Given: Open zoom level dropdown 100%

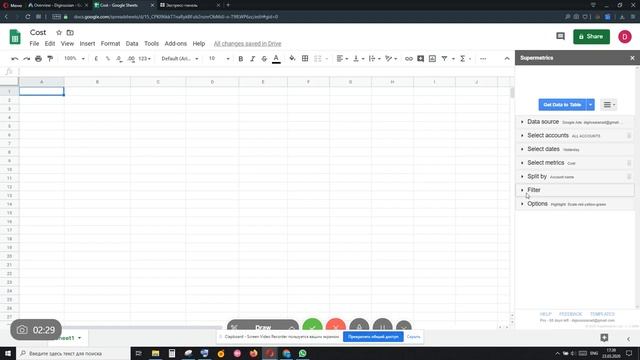Looking at the screenshot, I should click(74, 59).
